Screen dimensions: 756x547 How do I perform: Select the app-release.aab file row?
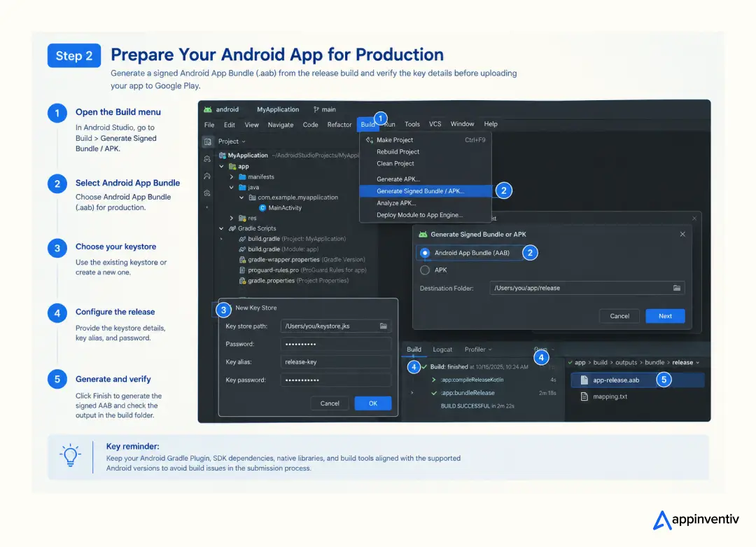coord(638,380)
